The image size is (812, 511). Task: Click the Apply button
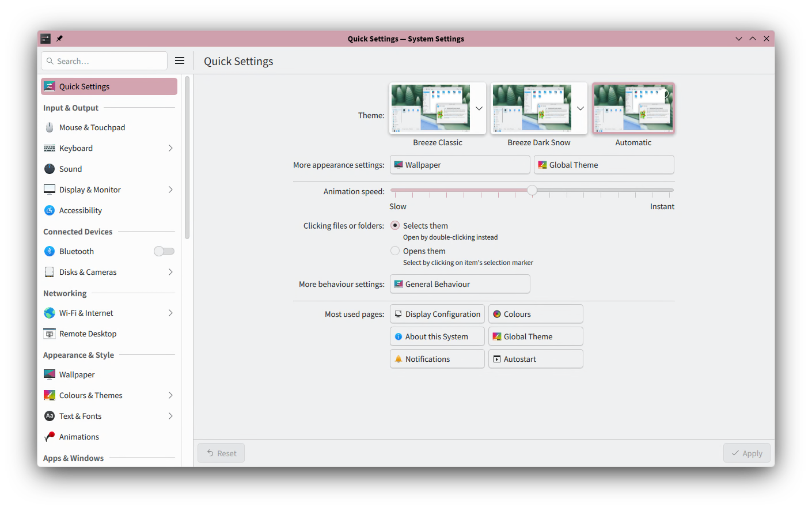[747, 453]
